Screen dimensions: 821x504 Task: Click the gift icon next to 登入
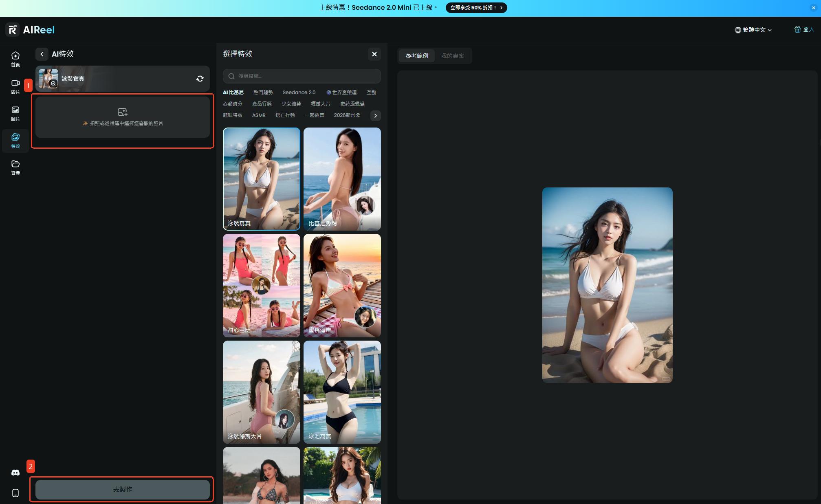click(797, 29)
